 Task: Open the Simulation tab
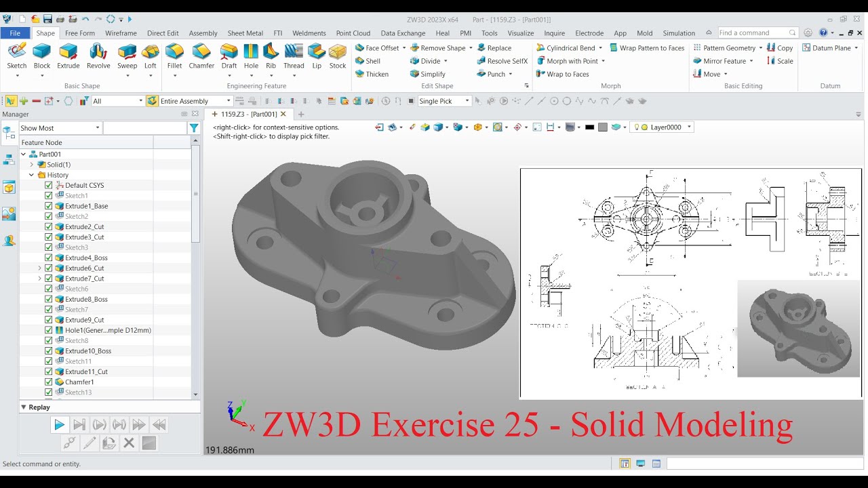(679, 33)
